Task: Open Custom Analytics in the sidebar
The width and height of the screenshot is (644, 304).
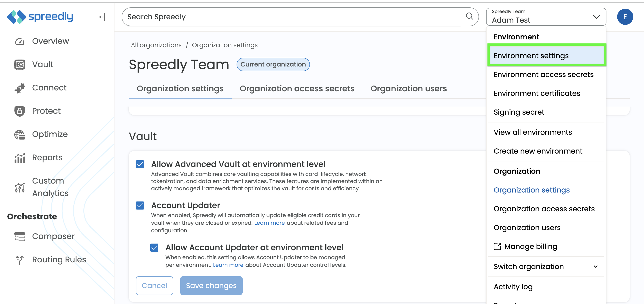Action: click(x=50, y=187)
